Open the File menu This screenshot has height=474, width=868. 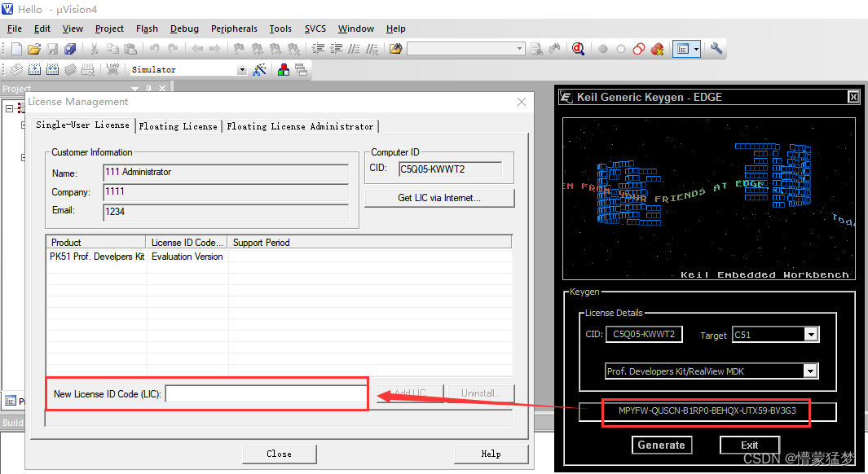[x=15, y=29]
